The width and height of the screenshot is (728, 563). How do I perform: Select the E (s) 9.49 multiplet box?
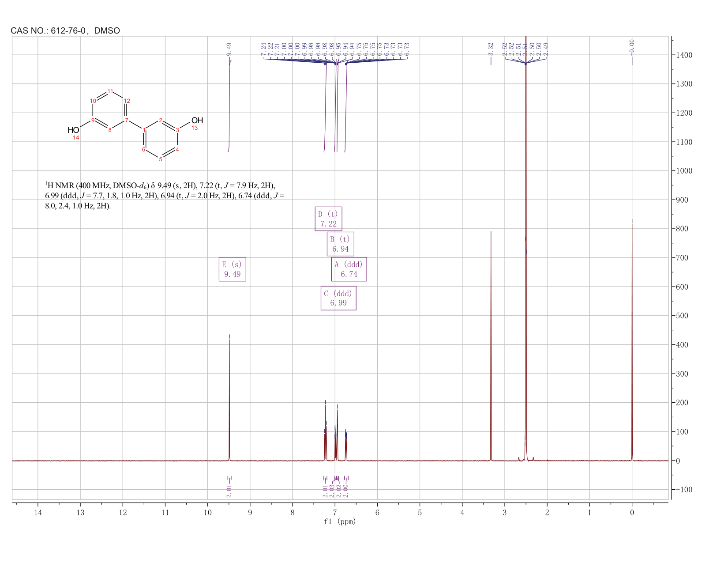click(233, 269)
